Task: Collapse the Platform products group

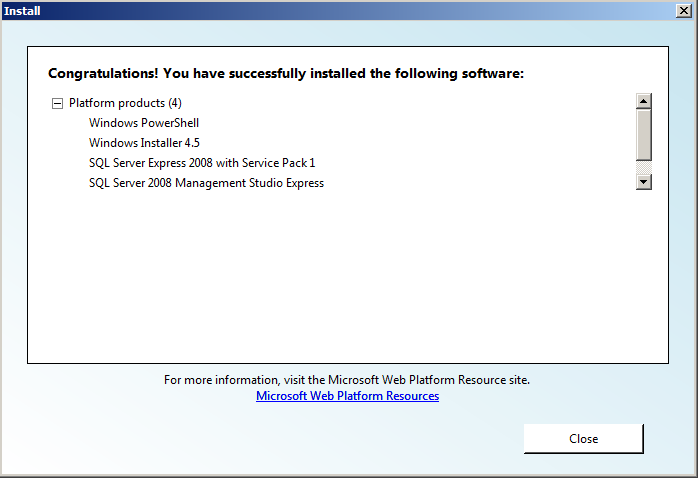Action: (x=57, y=104)
